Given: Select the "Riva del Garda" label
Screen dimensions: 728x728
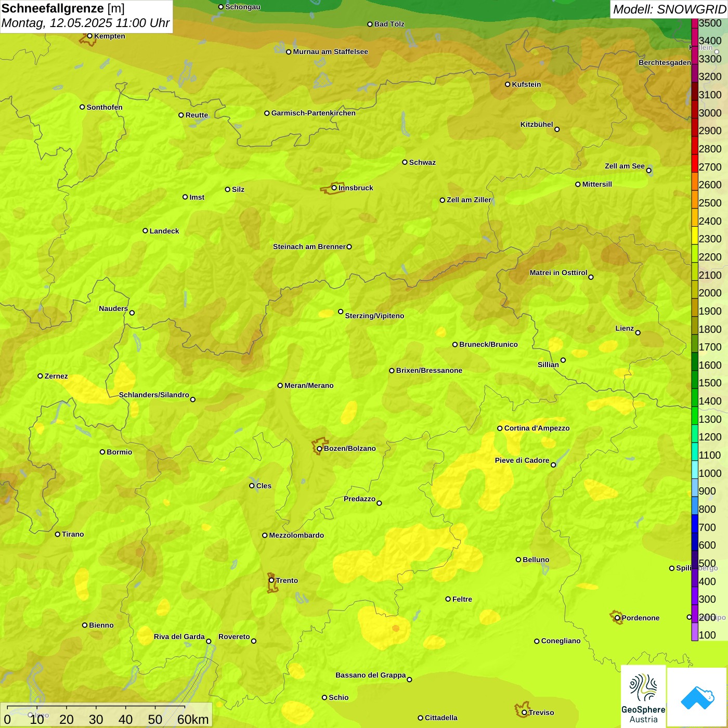Looking at the screenshot, I should (179, 636).
